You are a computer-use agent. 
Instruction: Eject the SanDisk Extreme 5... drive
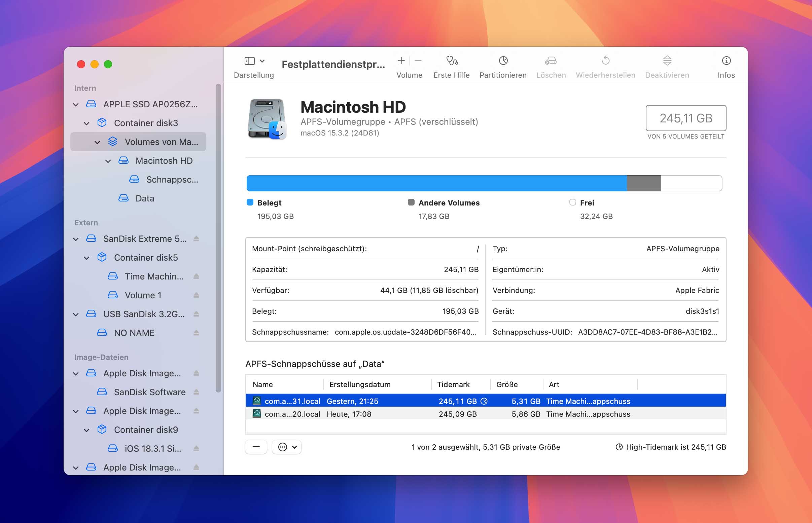196,239
